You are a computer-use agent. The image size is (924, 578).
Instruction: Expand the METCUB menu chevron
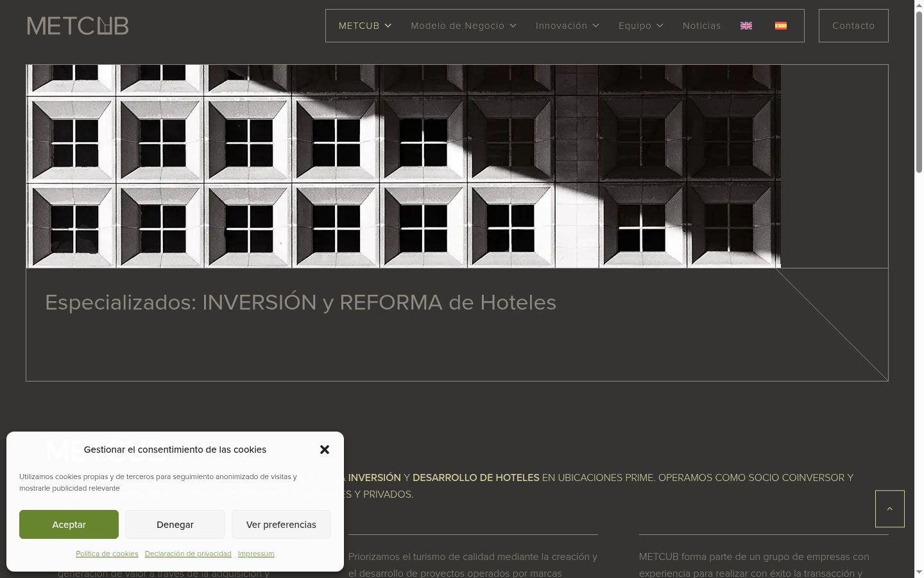point(388,26)
